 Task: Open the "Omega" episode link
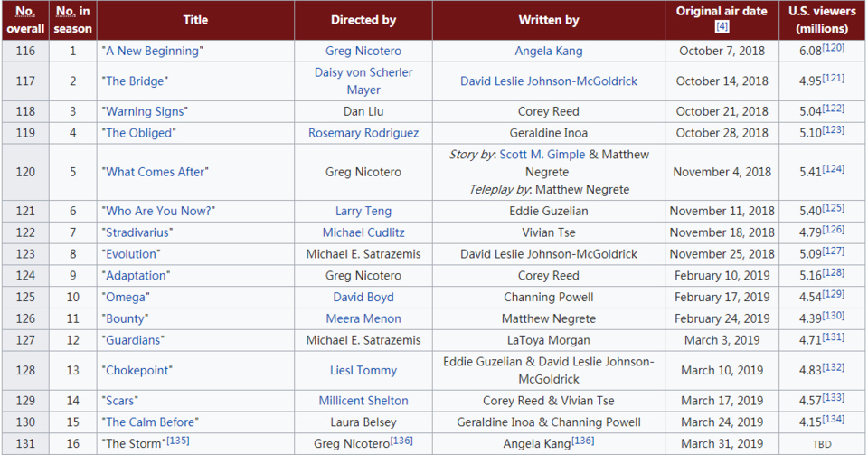coord(126,297)
